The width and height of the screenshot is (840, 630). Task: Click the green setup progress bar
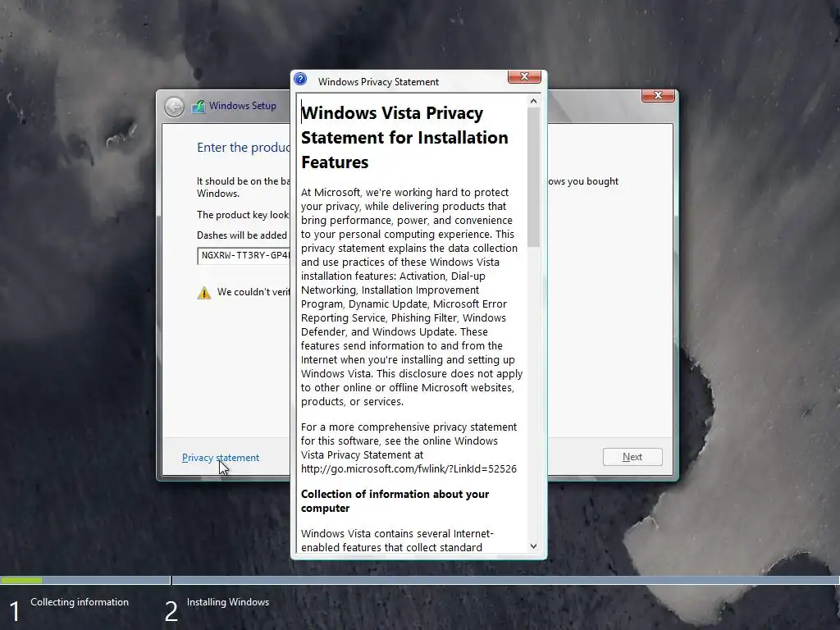21,580
